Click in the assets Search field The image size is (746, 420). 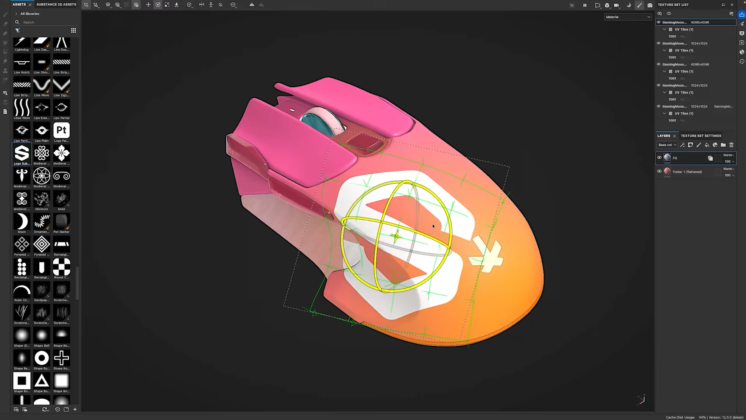coord(45,22)
